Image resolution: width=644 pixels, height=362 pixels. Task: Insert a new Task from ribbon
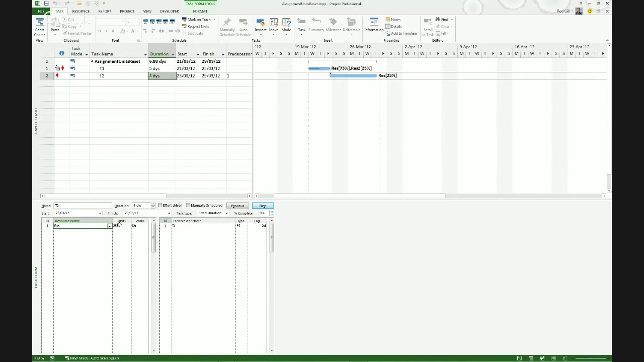pyautogui.click(x=301, y=26)
